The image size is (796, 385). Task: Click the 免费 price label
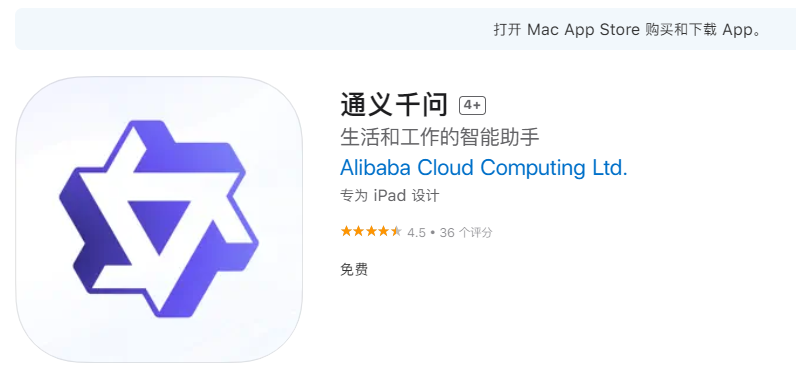pos(354,270)
